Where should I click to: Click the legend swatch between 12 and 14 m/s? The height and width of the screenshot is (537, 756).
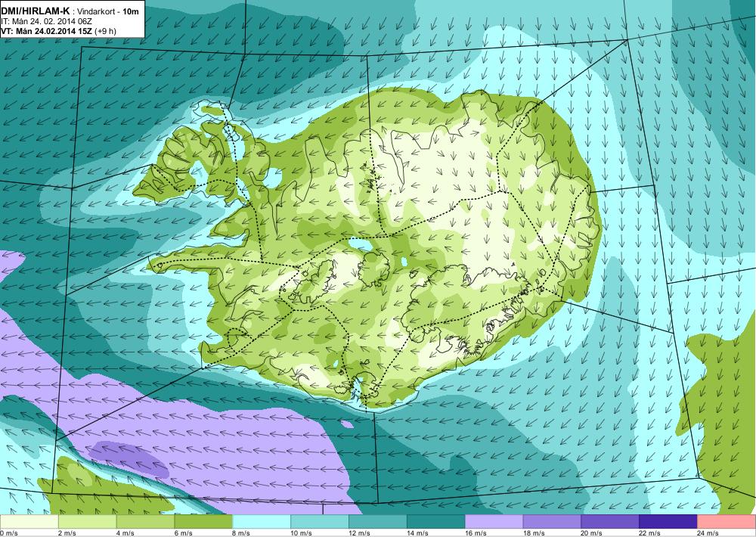point(378,522)
